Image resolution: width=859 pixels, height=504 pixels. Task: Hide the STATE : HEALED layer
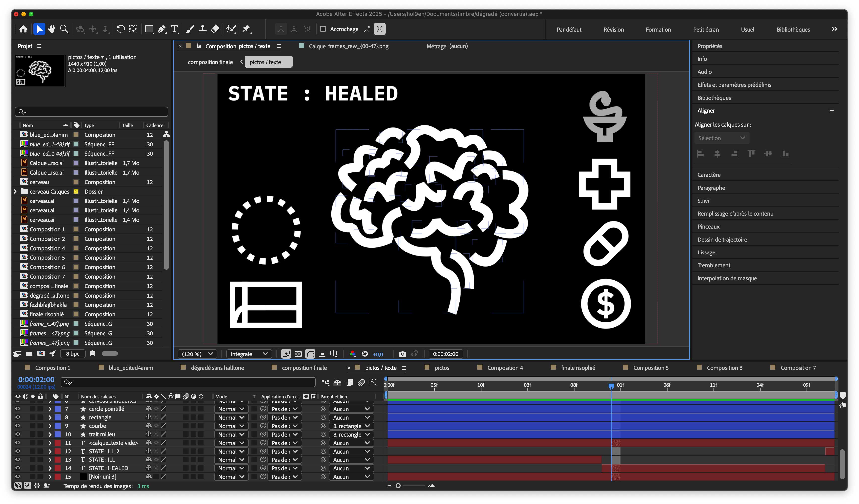18,468
